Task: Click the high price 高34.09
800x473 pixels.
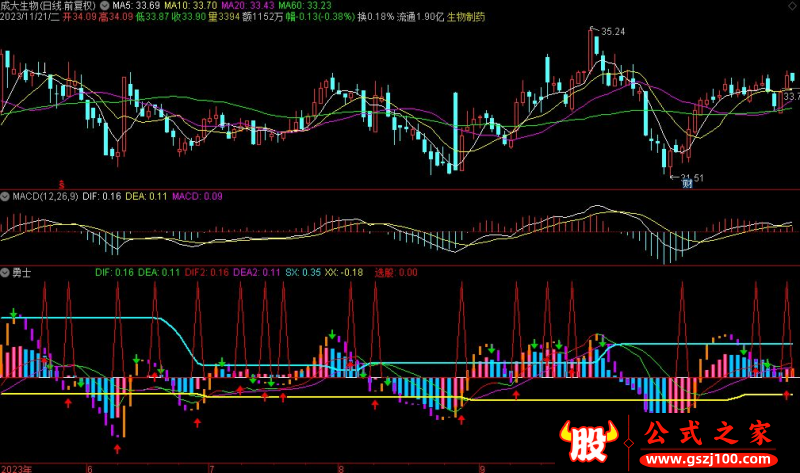Action: [x=116, y=17]
